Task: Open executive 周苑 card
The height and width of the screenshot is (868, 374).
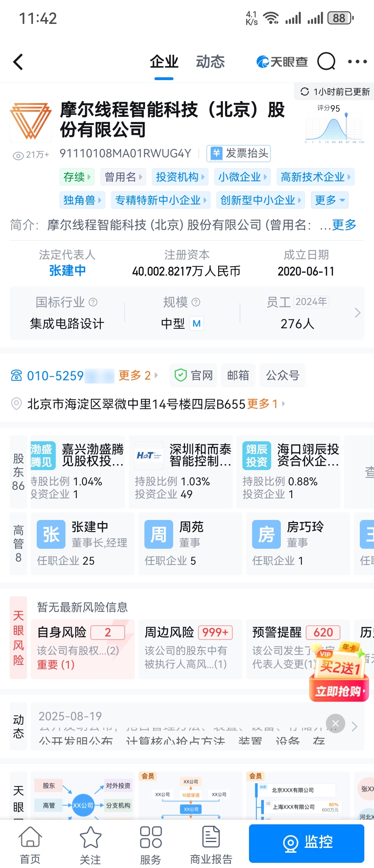Action: 190,544
